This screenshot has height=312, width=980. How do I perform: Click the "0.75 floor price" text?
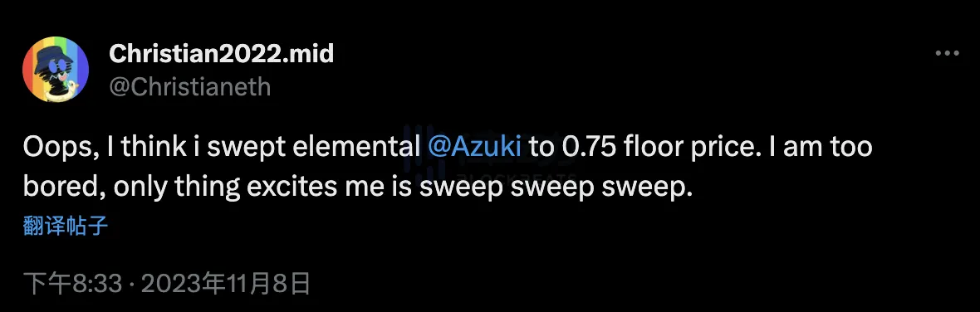[650, 149]
